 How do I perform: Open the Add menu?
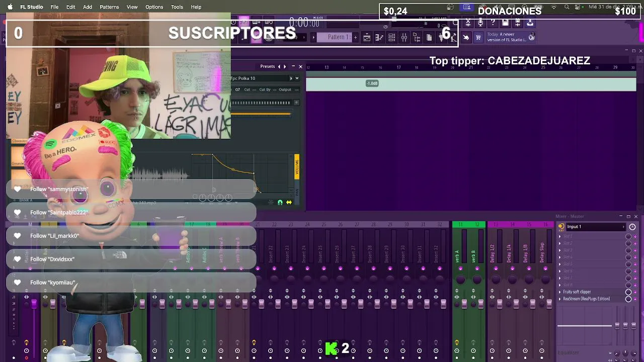[x=88, y=7]
